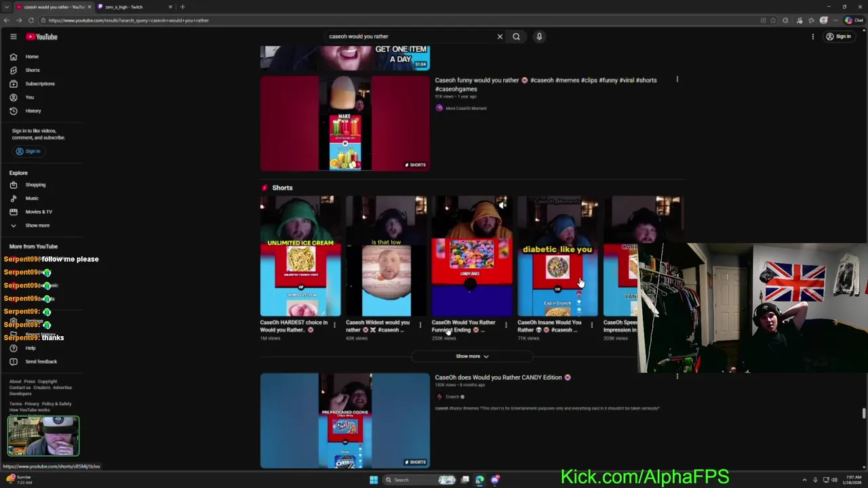This screenshot has width=868, height=488.
Task: Open the 'diabetic like you' short thumbnail
Action: [557, 256]
